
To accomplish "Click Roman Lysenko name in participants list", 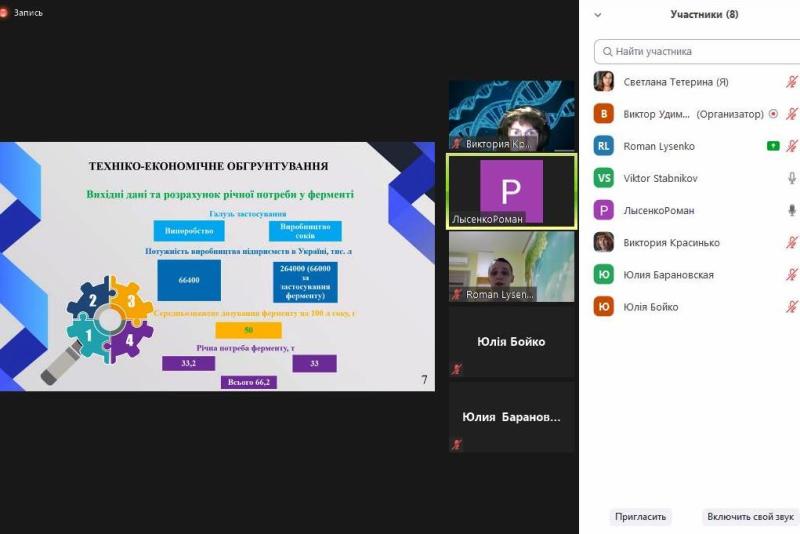I will pos(659,146).
